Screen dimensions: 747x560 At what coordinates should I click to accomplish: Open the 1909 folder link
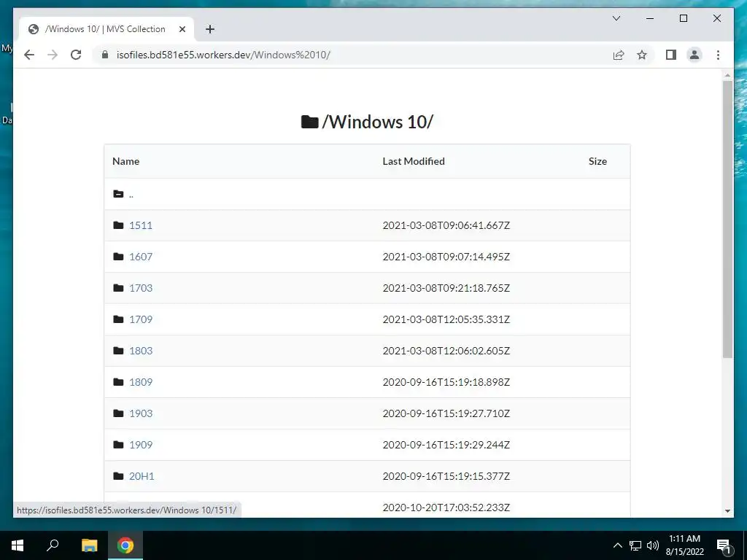(x=141, y=446)
